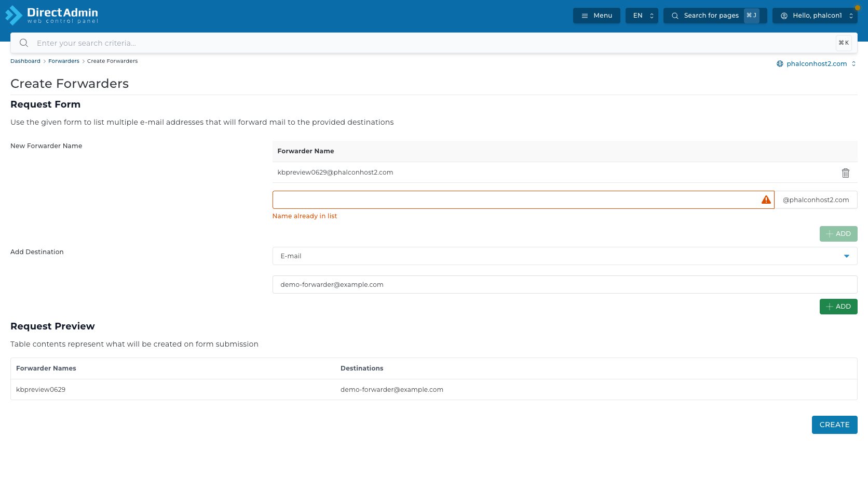This screenshot has height=489, width=868.
Task: Click the green ADD destination button
Action: (x=838, y=307)
